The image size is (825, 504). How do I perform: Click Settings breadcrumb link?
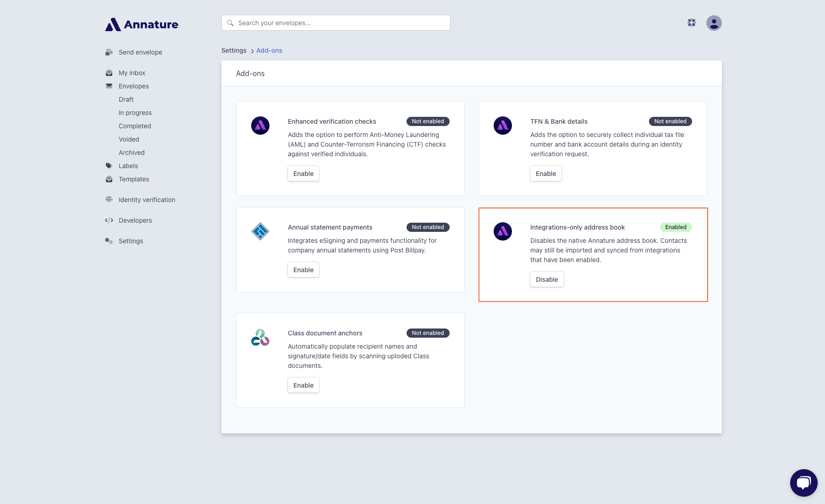pos(234,50)
